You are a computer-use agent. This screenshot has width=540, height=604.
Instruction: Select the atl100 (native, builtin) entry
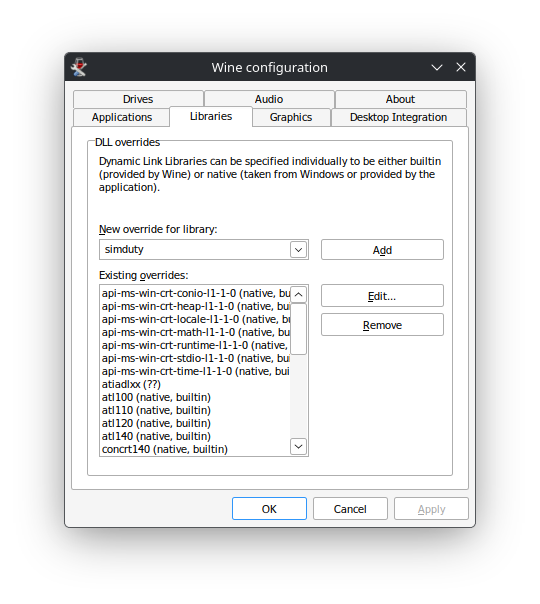[195, 397]
